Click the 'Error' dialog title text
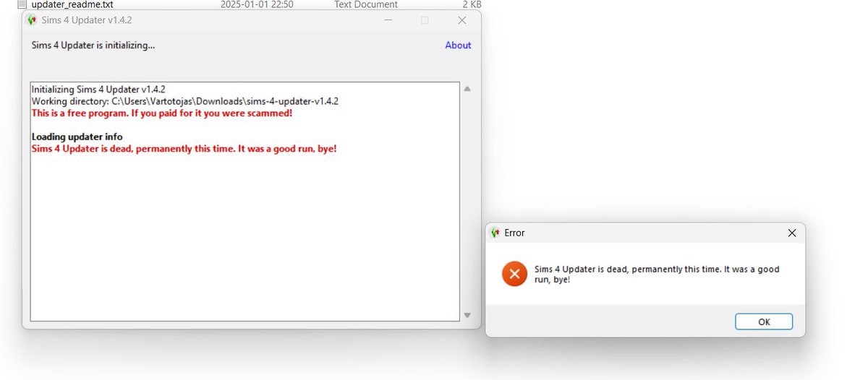 [515, 233]
